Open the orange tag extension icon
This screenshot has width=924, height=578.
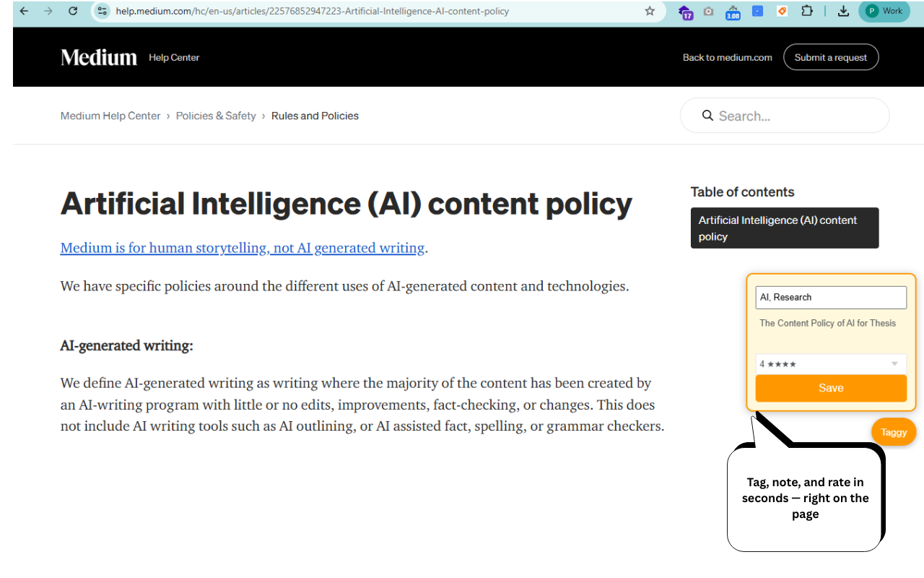click(782, 11)
